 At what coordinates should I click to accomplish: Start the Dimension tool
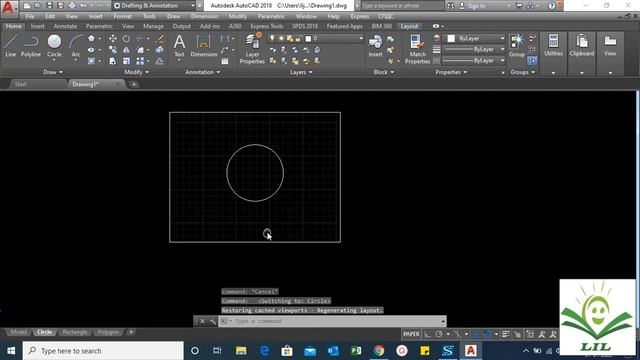(x=204, y=45)
